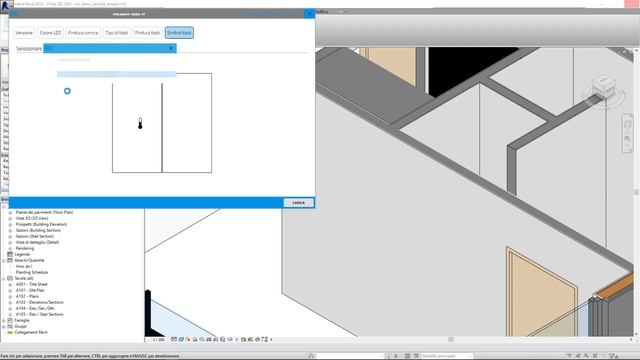This screenshot has height=360, width=640.
Task: Select Rendering in project browser
Action: coord(25,248)
